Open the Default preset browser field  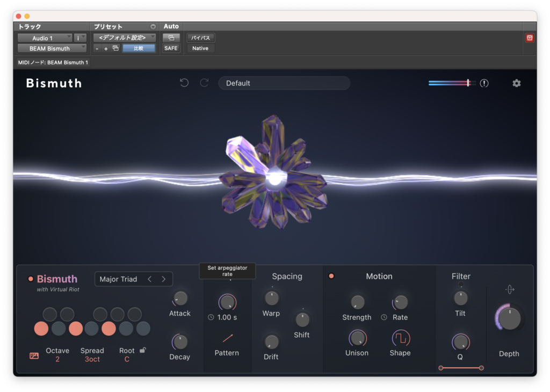click(x=284, y=83)
